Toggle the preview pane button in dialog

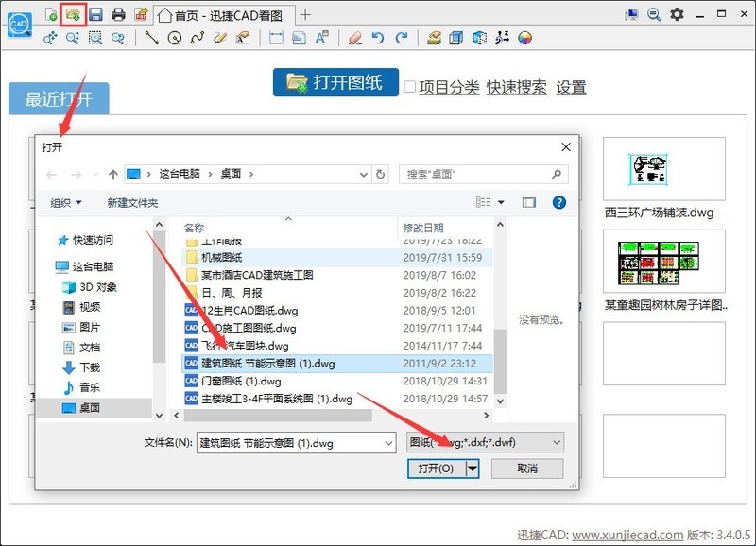(x=529, y=202)
